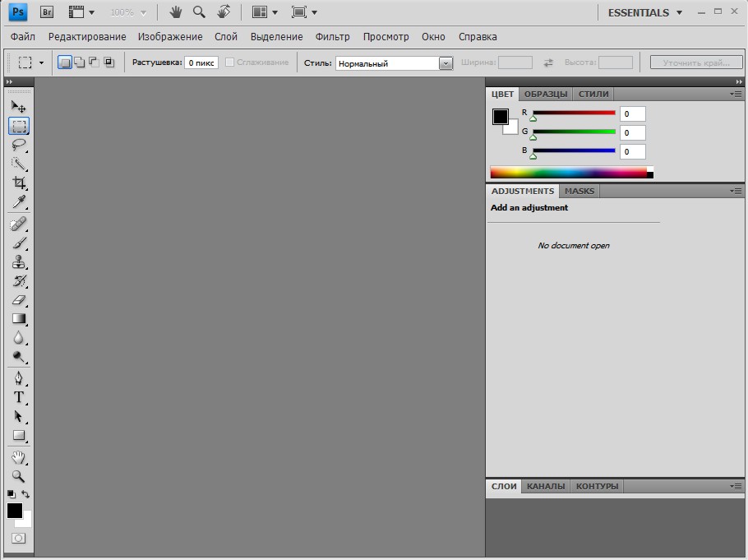Screen dimensions: 748x560
Task: Switch to the ОБРАЗЦЫ tab
Action: point(546,94)
